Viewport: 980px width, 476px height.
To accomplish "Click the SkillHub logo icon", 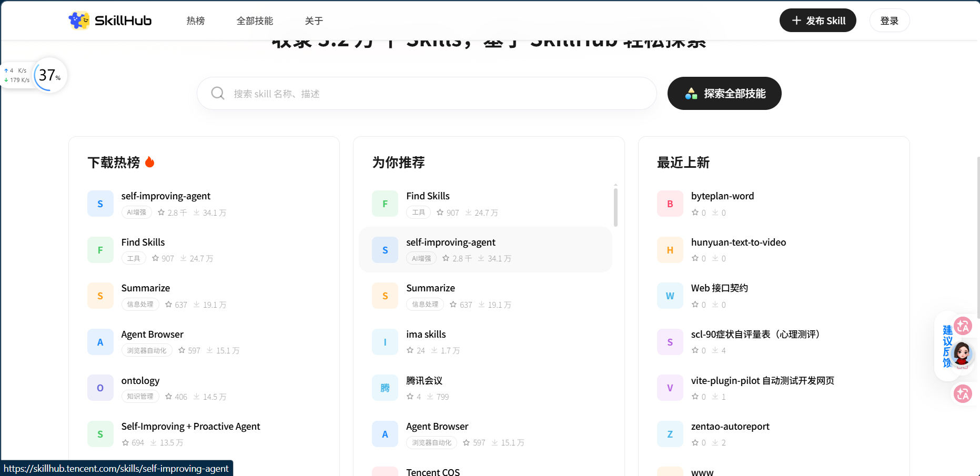I will click(x=79, y=20).
